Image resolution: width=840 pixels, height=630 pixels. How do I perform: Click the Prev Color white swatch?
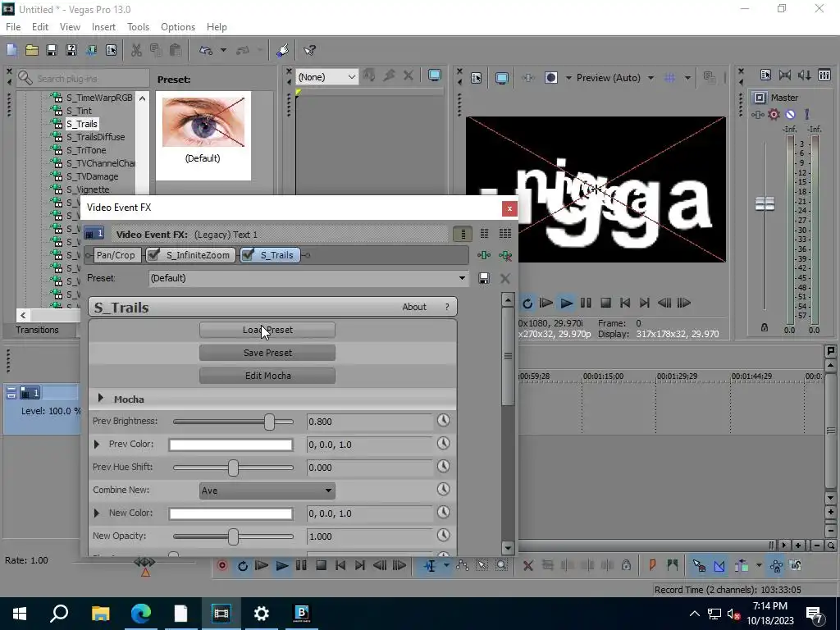click(231, 445)
